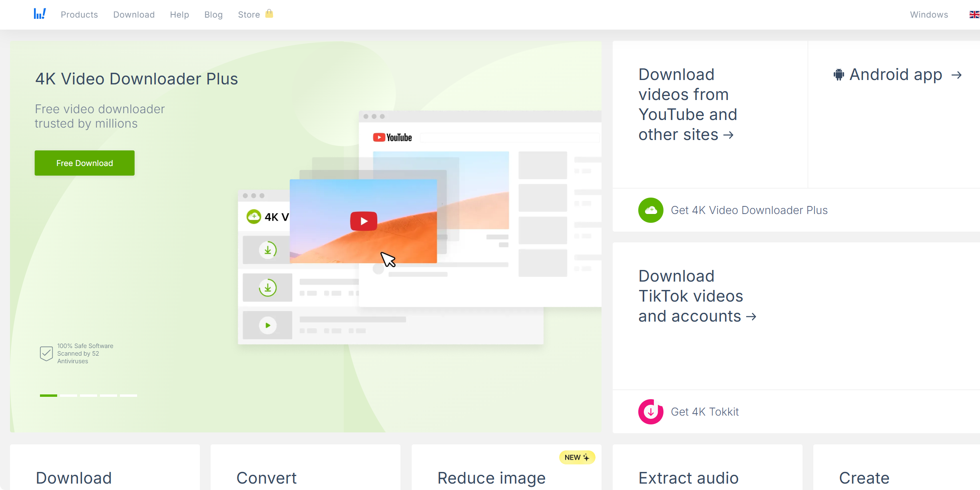
Task: Open Download TikTok videos and accounts
Action: pyautogui.click(x=697, y=296)
